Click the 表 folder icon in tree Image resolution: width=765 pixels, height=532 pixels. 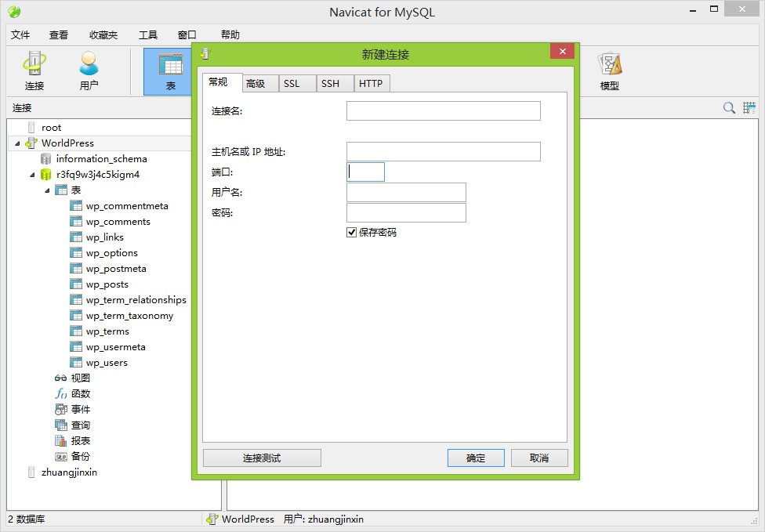pos(61,190)
